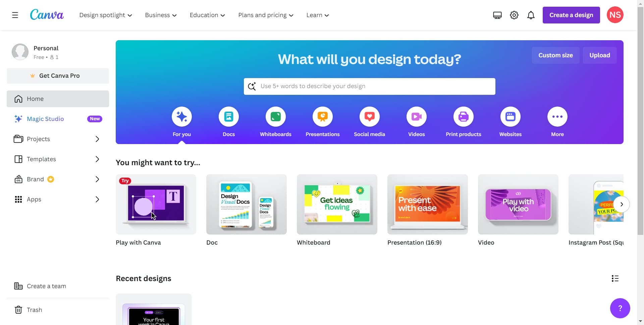Switch Recent designs to list view
This screenshot has height=325, width=644.
(x=615, y=278)
